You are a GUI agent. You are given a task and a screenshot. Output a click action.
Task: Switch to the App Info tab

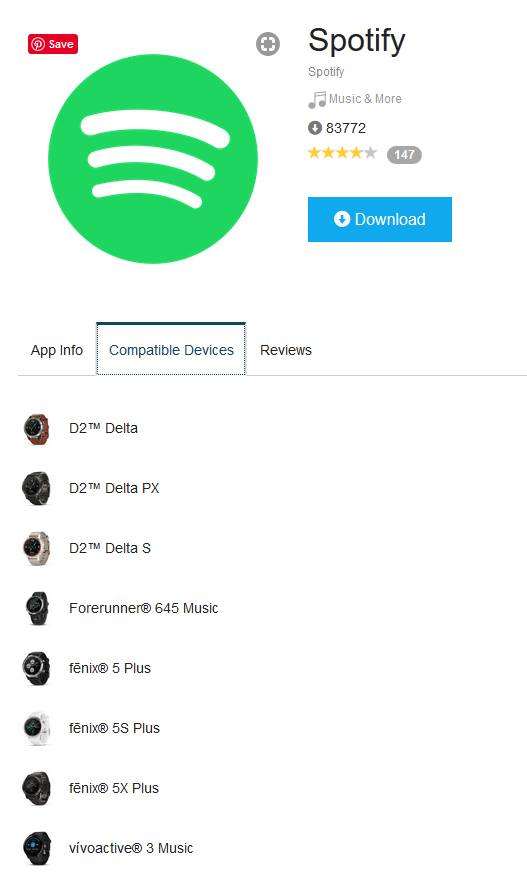57,350
